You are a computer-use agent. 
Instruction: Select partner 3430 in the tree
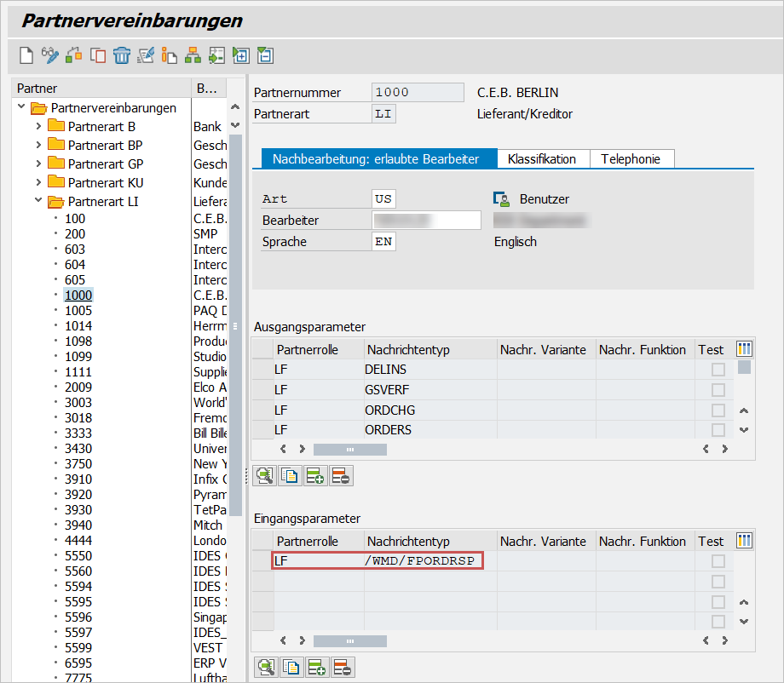point(78,448)
